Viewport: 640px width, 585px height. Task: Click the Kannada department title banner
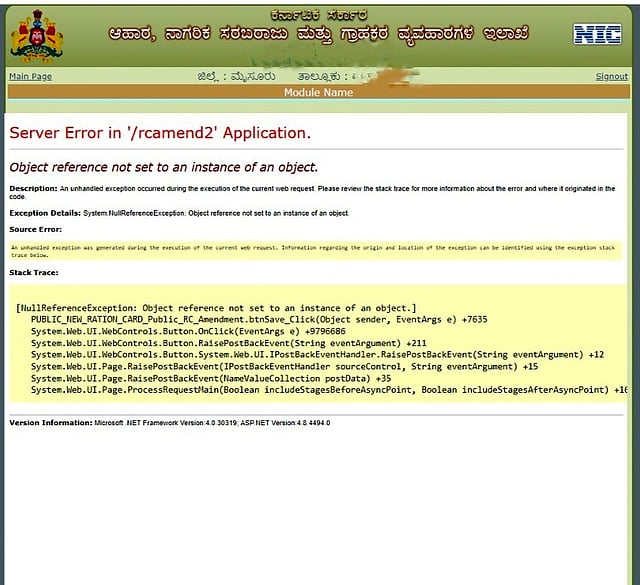tap(318, 34)
